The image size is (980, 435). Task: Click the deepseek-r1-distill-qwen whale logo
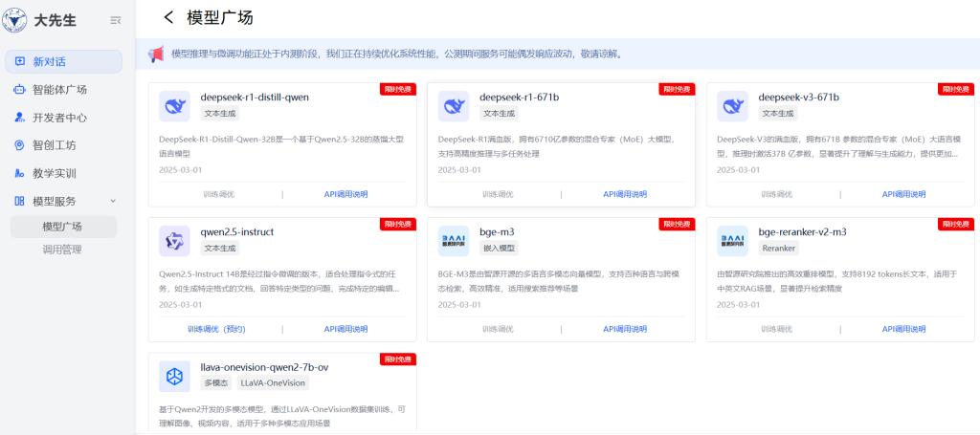coord(174,106)
